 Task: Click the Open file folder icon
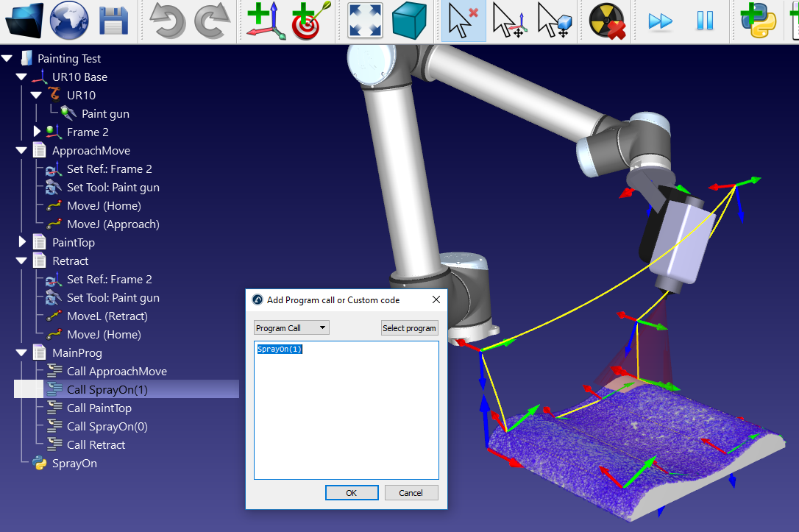pyautogui.click(x=25, y=21)
